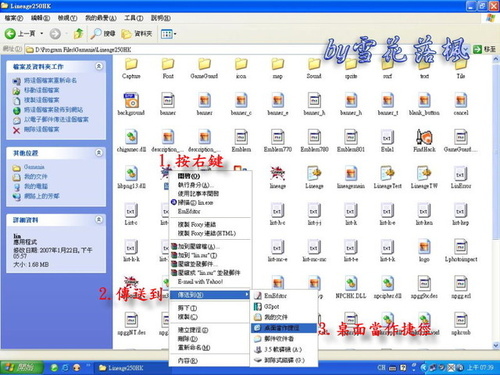Click the scrollbar down arrow
Image resolution: width=500 pixels, height=375 pixels.
pos(496,345)
